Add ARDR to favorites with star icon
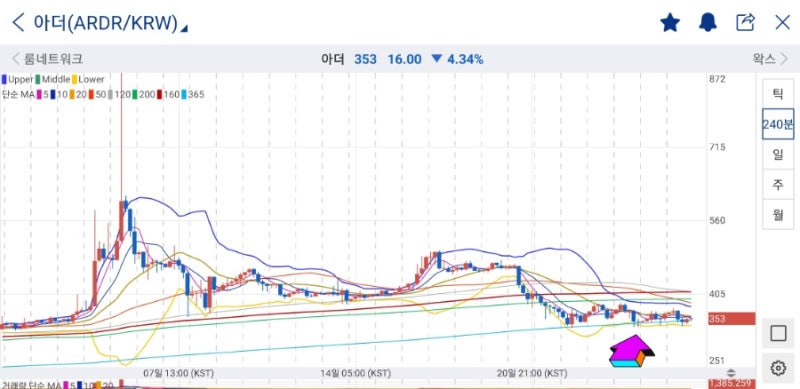 pyautogui.click(x=670, y=22)
